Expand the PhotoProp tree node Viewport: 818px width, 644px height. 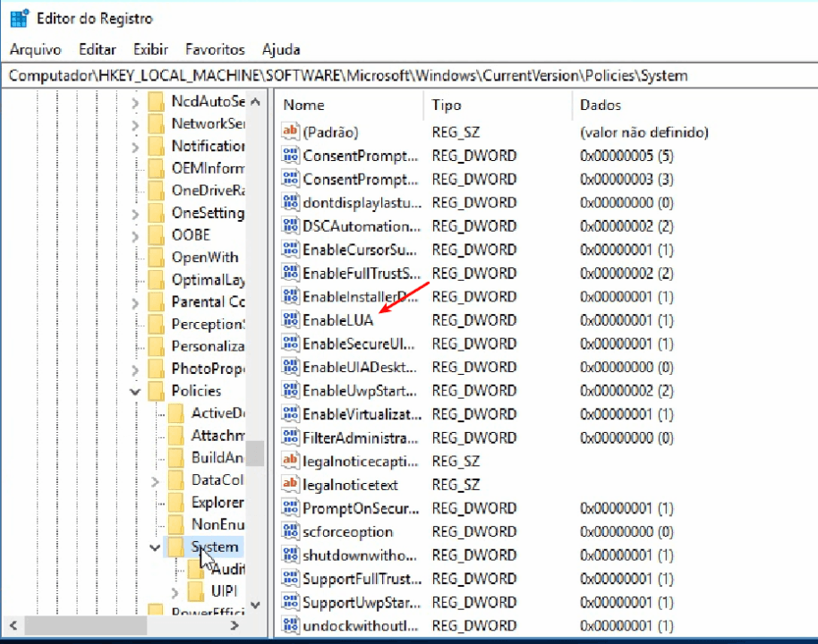(x=135, y=370)
